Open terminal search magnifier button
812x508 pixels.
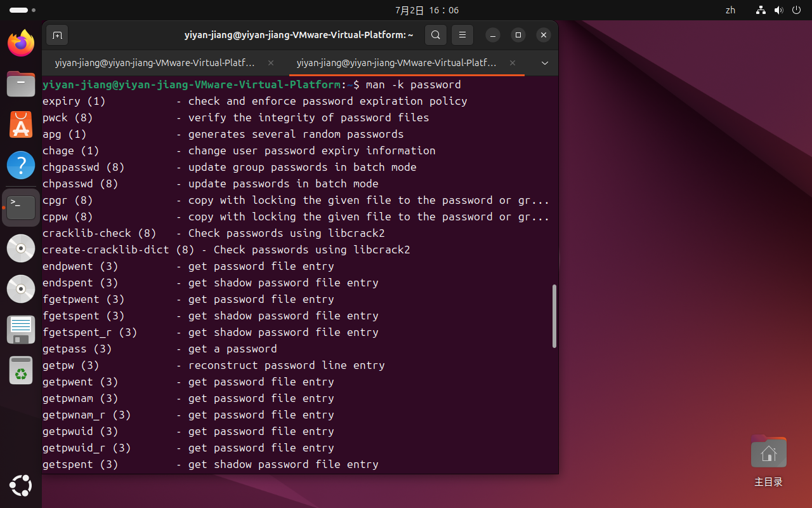click(436, 35)
